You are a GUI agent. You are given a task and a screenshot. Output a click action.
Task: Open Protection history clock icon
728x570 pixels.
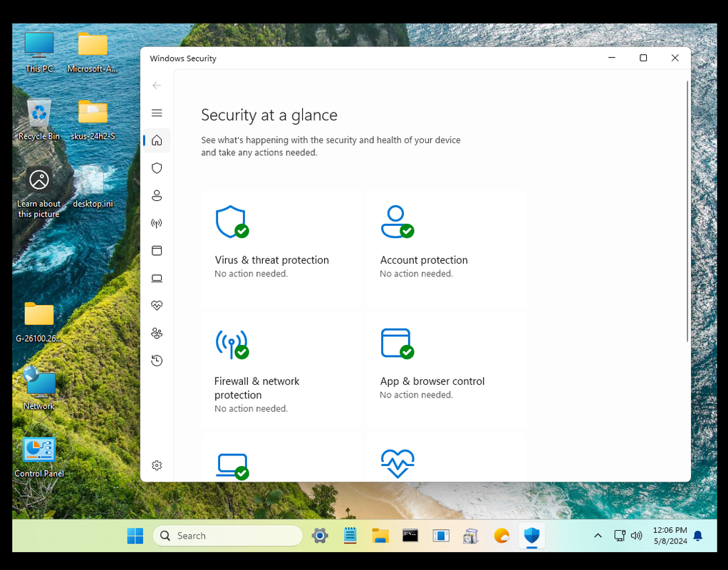pos(157,361)
